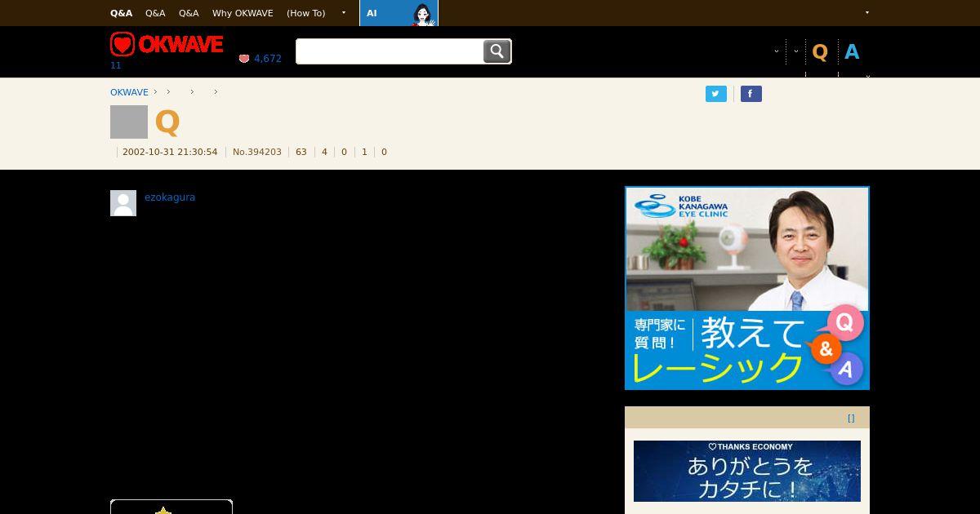Click the ezokagura gray avatar image
This screenshot has height=514, width=980.
123,203
